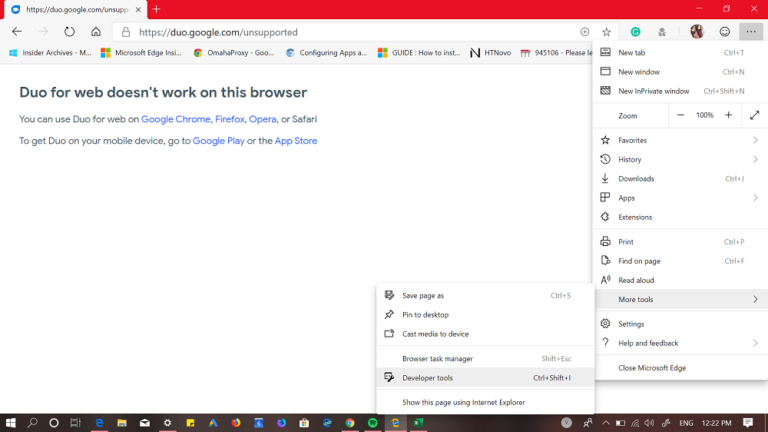Choose Close Microsoft Edge
This screenshot has height=432, width=768.
pos(680,368)
